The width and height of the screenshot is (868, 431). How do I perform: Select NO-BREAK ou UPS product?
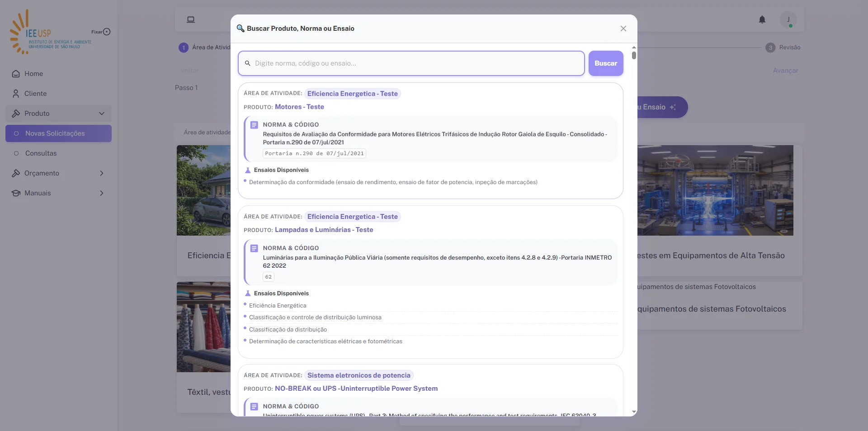(x=356, y=388)
